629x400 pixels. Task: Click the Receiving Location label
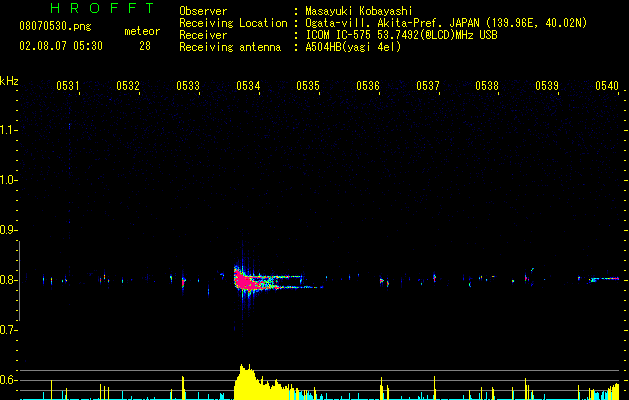[x=233, y=23]
